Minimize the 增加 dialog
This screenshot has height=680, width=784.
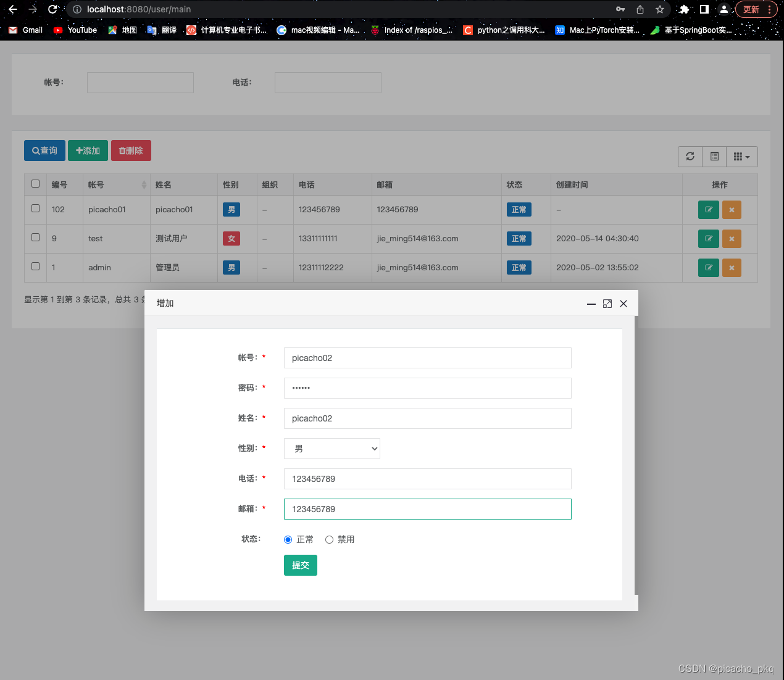(x=591, y=304)
